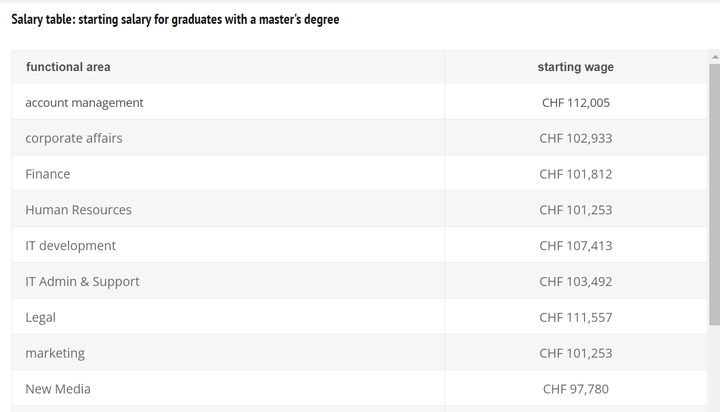This screenshot has width=720, height=412.
Task: Select the "account management" row label
Action: [84, 102]
